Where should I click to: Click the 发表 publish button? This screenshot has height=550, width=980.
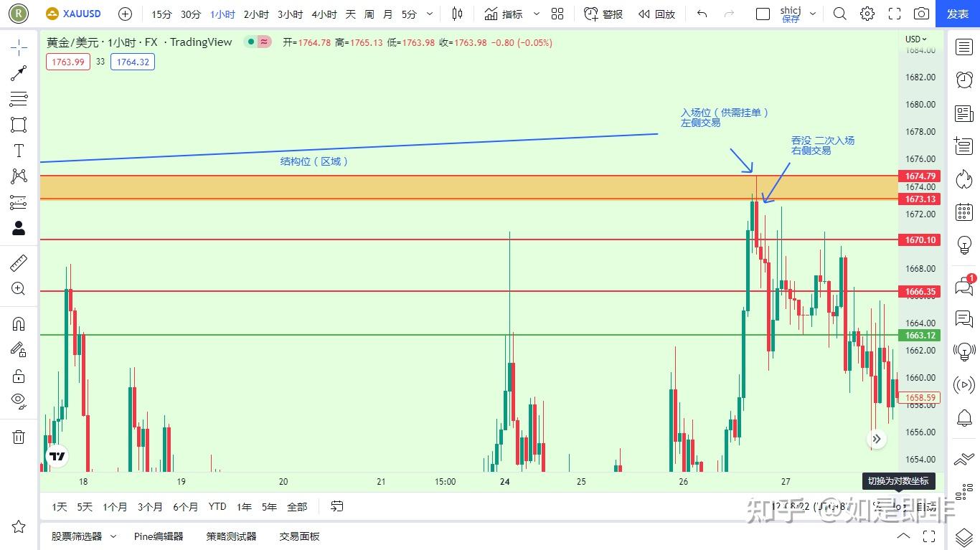click(x=958, y=14)
